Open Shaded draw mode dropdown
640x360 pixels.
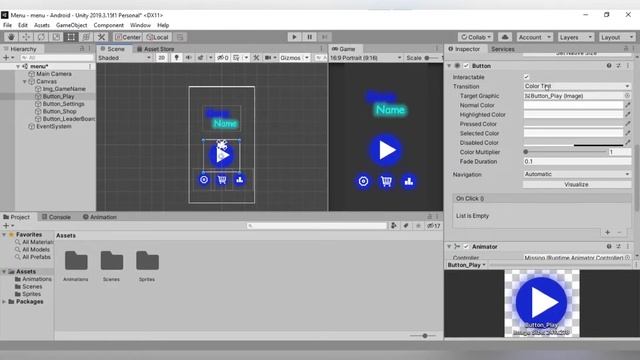[124, 58]
